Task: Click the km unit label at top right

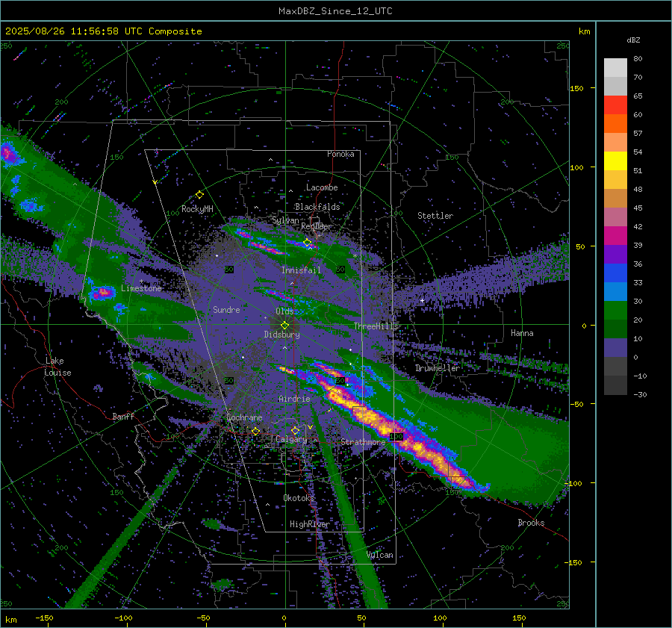Action: (584, 31)
